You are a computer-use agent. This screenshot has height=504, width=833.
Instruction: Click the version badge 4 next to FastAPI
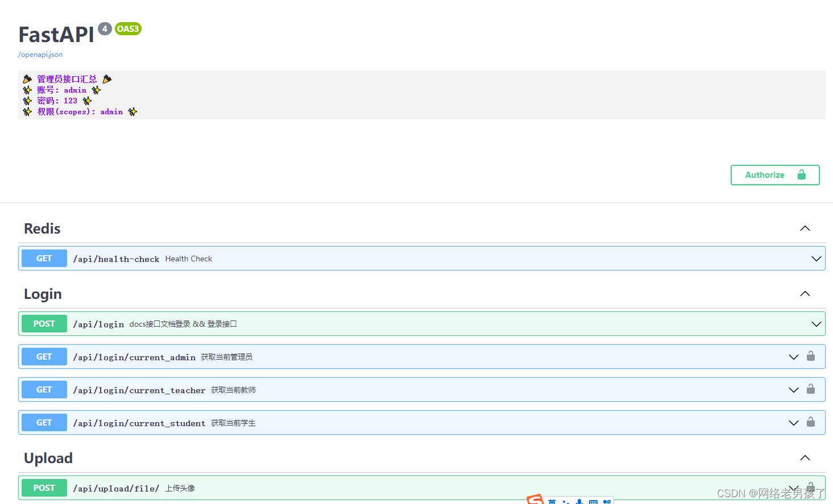pyautogui.click(x=105, y=28)
